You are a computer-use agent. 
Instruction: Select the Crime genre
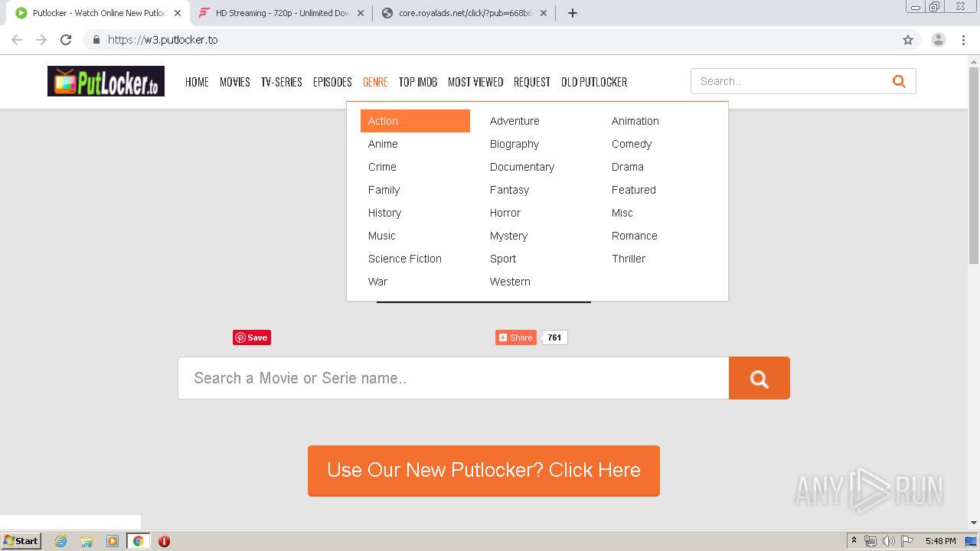pyautogui.click(x=382, y=167)
